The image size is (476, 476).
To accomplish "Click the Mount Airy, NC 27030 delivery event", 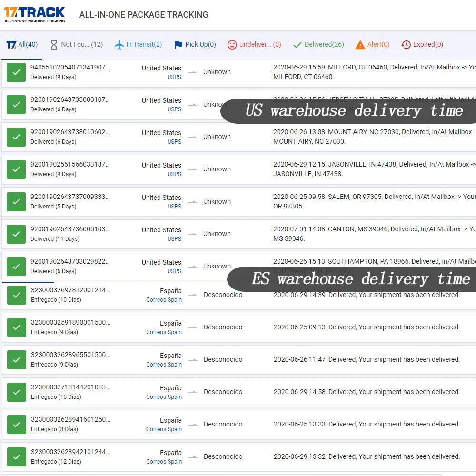I will tap(374, 137).
